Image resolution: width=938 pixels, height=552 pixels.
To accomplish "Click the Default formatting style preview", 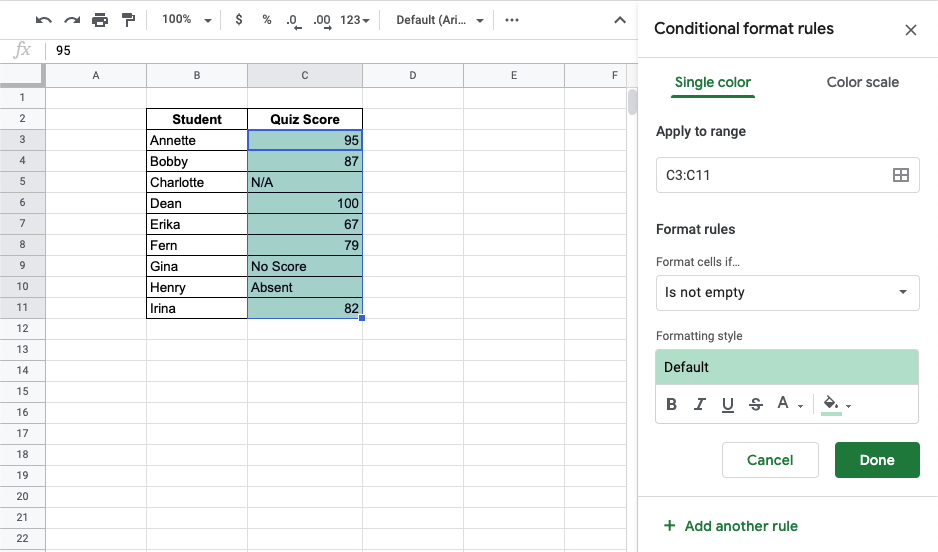I will [787, 367].
